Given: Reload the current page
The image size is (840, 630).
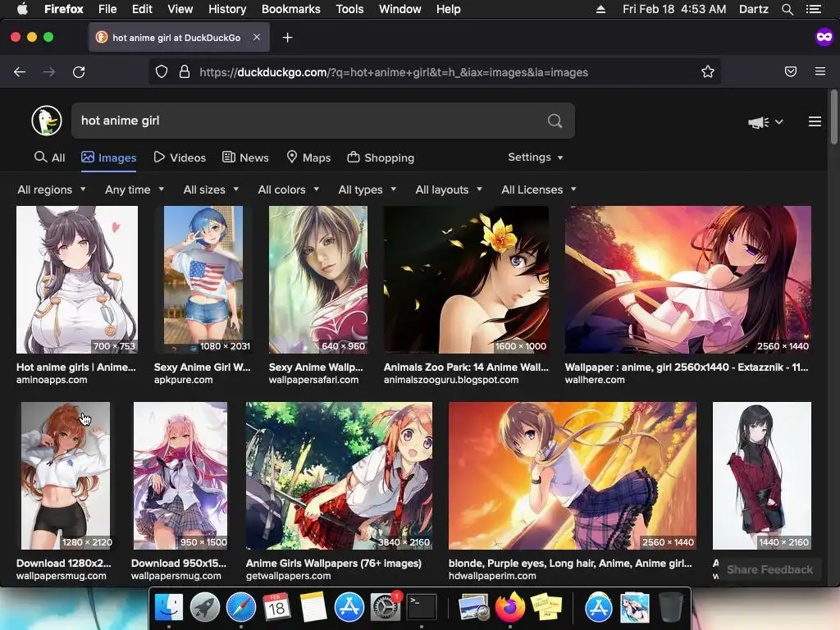Looking at the screenshot, I should [x=79, y=72].
